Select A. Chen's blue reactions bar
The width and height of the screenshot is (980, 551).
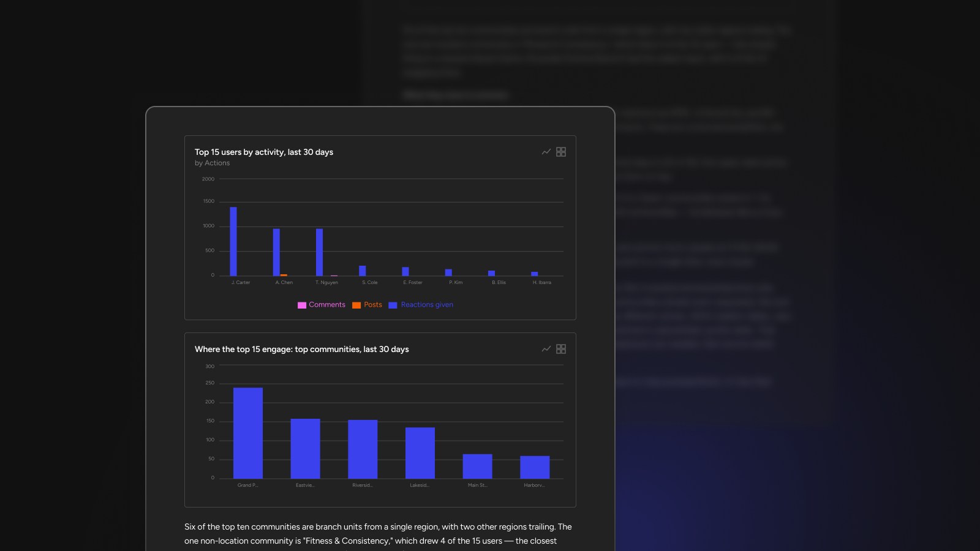[276, 252]
